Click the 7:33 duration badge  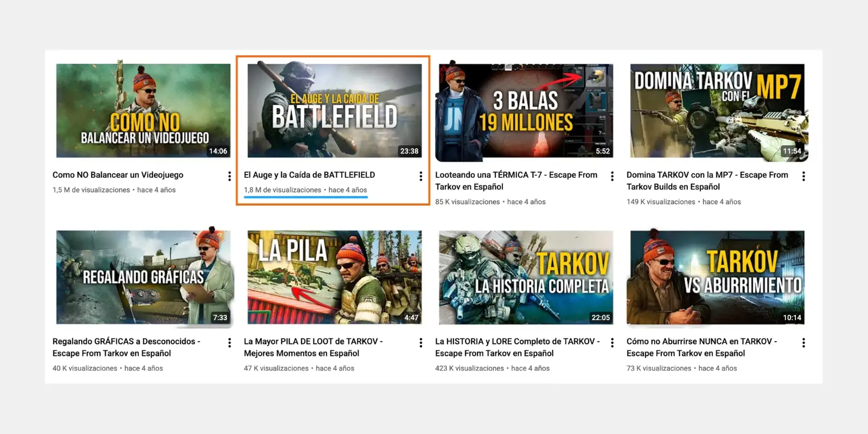[x=220, y=317]
